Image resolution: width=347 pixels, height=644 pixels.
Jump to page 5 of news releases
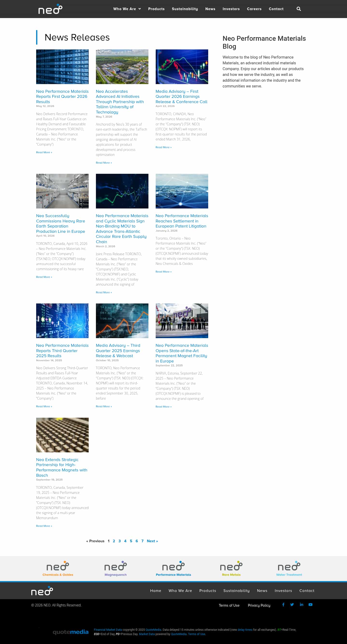coord(131,541)
